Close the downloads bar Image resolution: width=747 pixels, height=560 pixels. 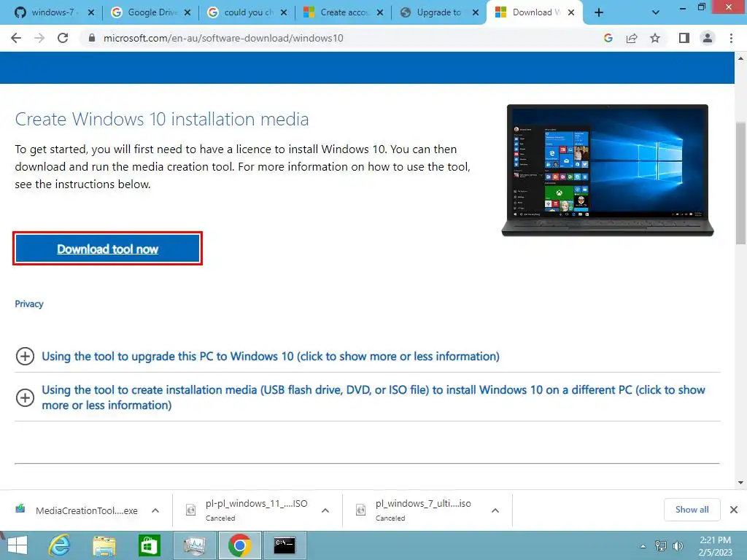[x=734, y=510]
